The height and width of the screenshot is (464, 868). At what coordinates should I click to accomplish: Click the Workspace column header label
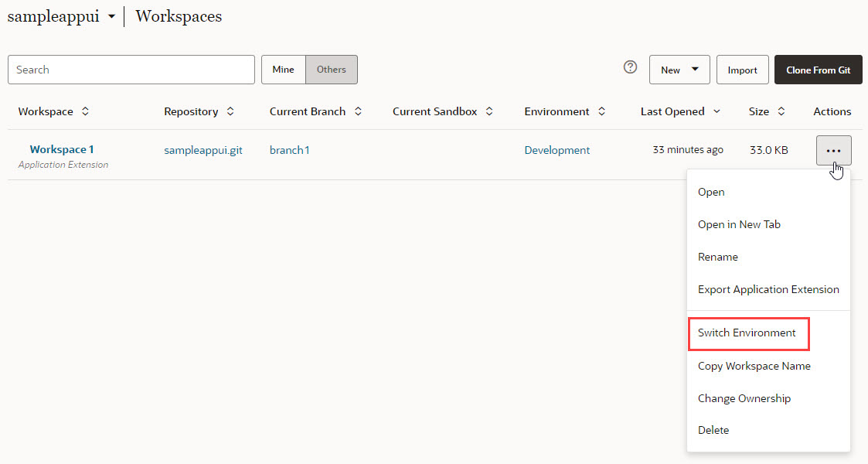coord(46,111)
